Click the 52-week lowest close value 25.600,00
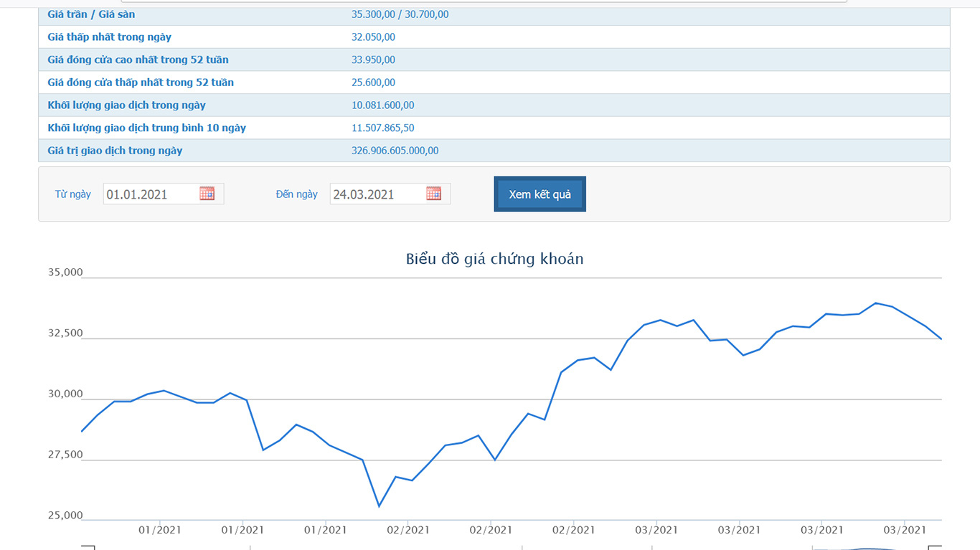 point(373,82)
